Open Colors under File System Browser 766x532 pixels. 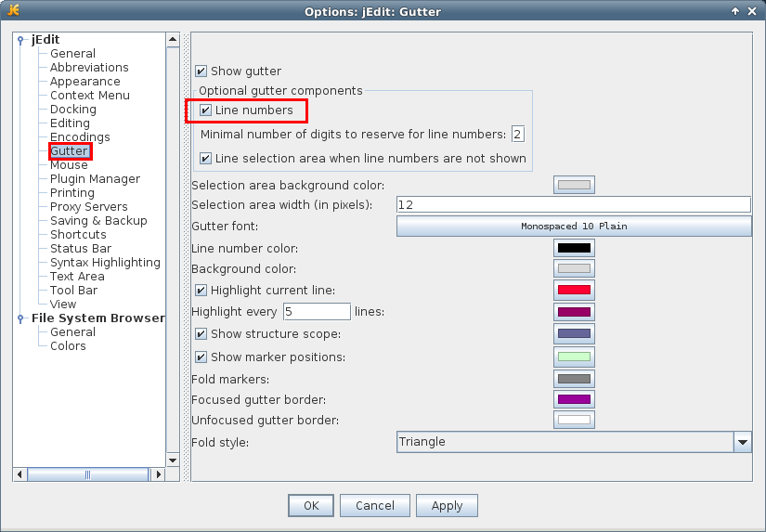[68, 346]
